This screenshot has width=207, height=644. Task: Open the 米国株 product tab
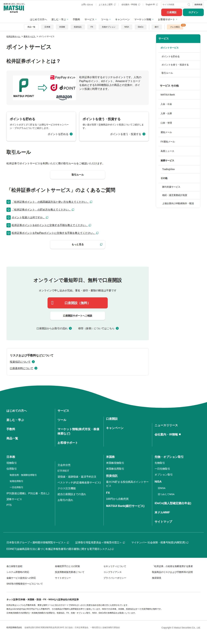(62, 27)
